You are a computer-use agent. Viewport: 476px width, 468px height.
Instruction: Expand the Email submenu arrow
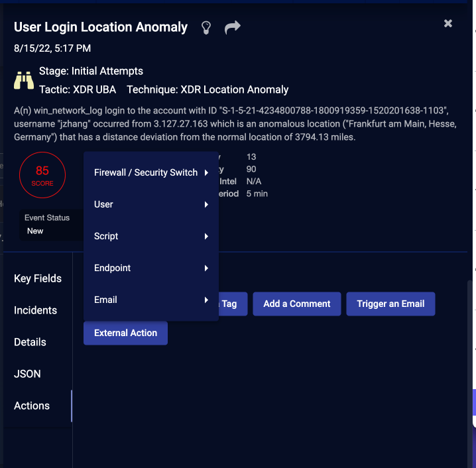click(x=206, y=300)
